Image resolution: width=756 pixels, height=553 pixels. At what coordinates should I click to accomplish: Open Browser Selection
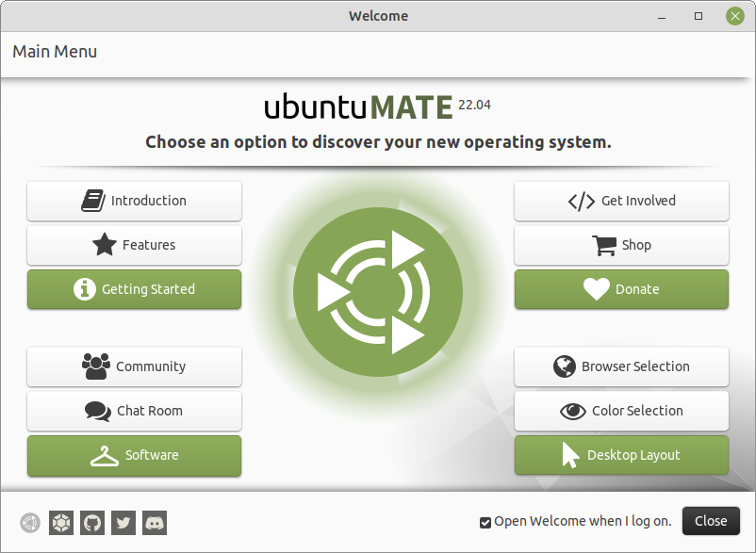point(621,366)
